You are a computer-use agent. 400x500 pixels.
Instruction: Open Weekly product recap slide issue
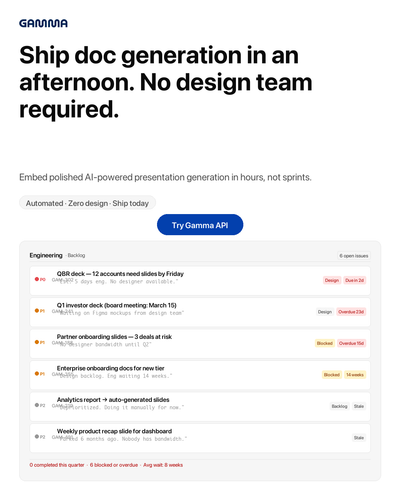[x=200, y=438]
